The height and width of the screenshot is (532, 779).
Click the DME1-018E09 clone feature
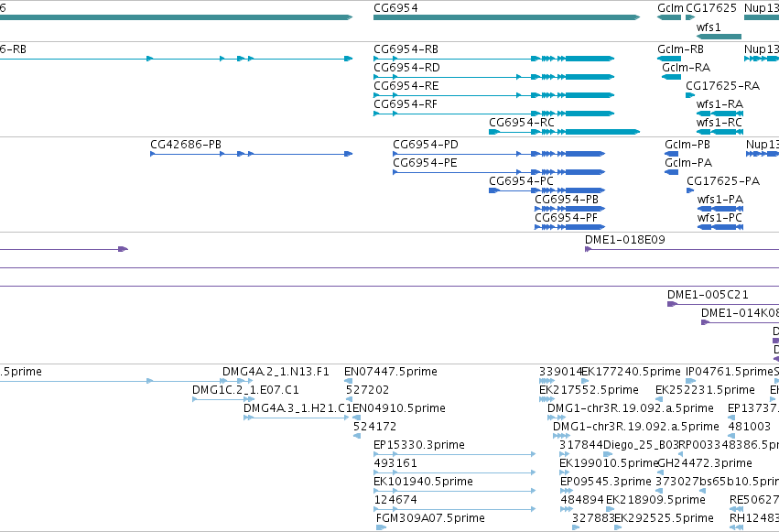[682, 249]
